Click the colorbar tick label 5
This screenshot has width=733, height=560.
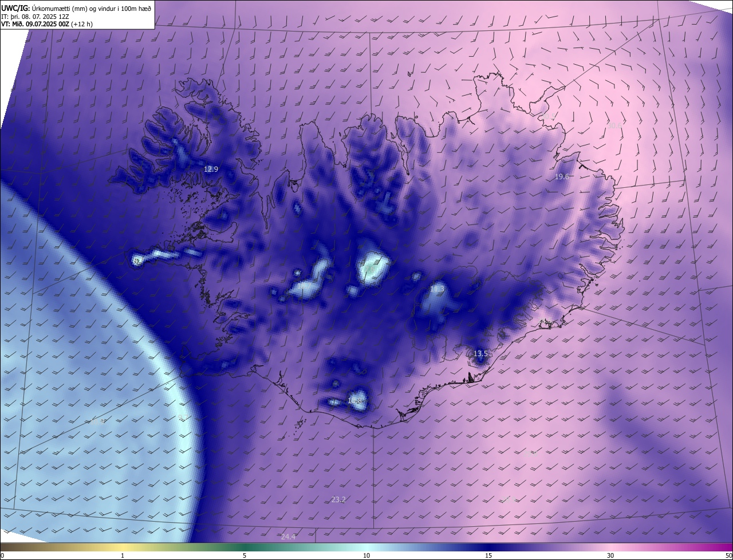click(245, 555)
